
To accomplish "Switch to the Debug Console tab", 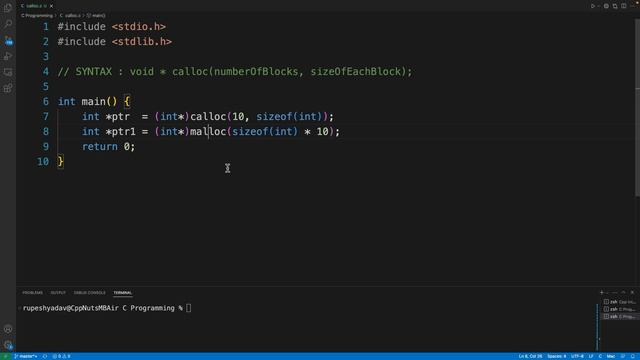I will click(89, 293).
